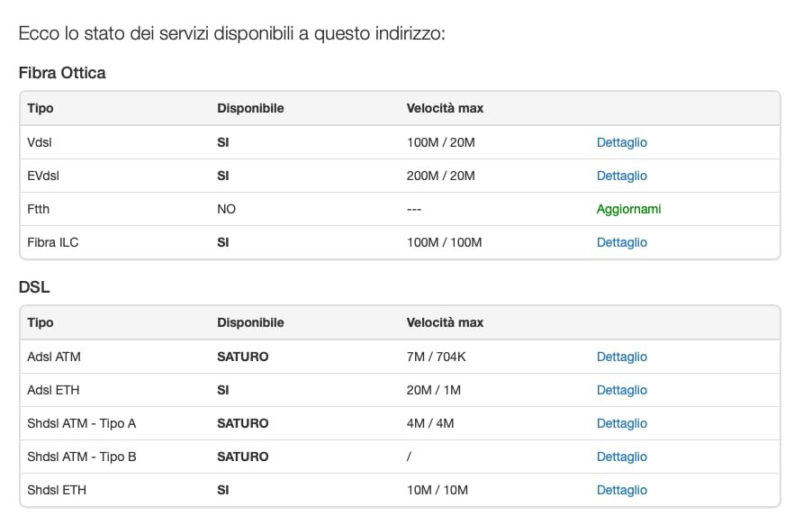The height and width of the screenshot is (525, 812).
Task: Click Disponibile header in Fibra Ottica table
Action: click(250, 108)
